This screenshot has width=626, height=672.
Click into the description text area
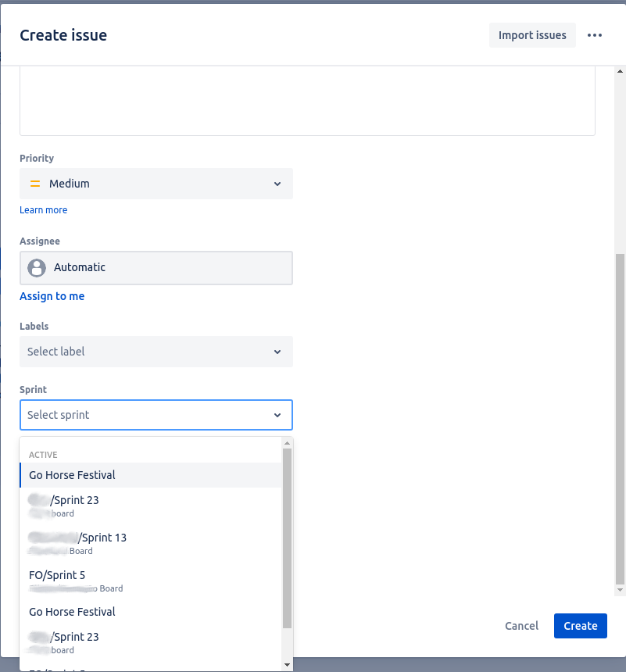pyautogui.click(x=307, y=102)
